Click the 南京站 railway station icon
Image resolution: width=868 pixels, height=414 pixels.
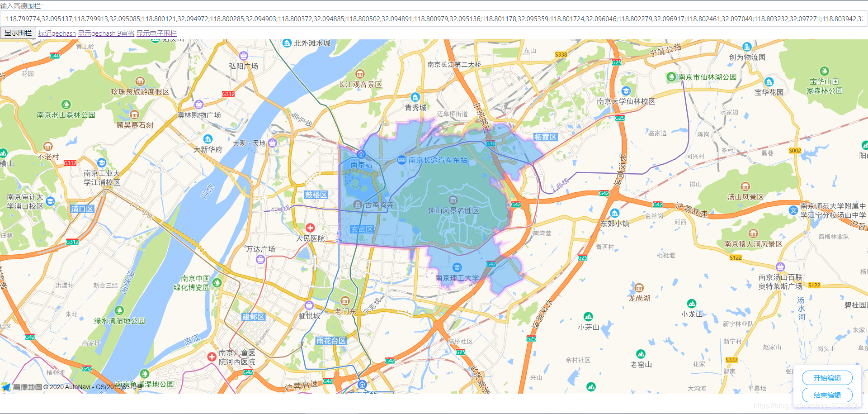pyautogui.click(x=360, y=154)
